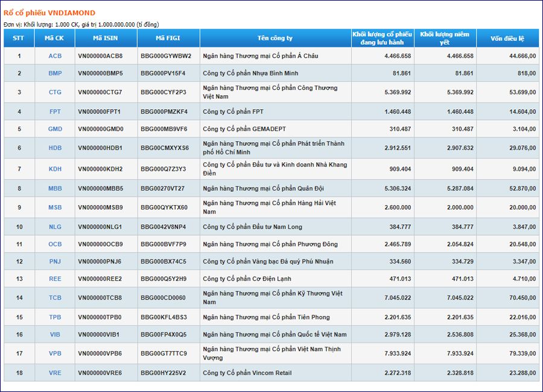Click charter capital value 44.666,00
The width and height of the screenshot is (543, 392).
(x=522, y=56)
